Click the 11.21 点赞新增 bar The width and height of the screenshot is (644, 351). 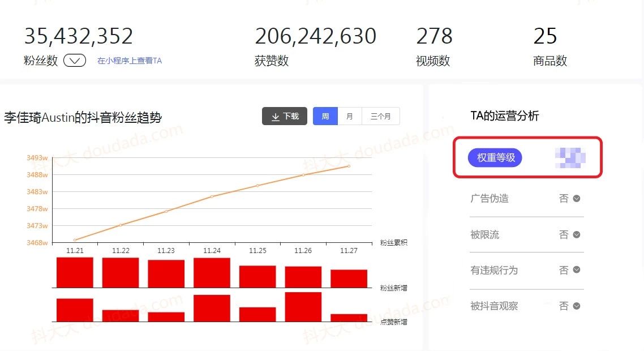point(75,310)
